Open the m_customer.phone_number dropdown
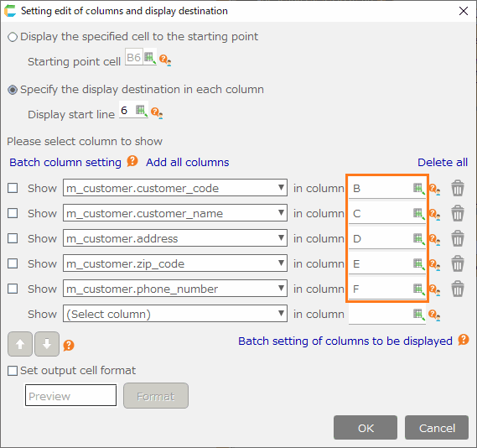 175,289
